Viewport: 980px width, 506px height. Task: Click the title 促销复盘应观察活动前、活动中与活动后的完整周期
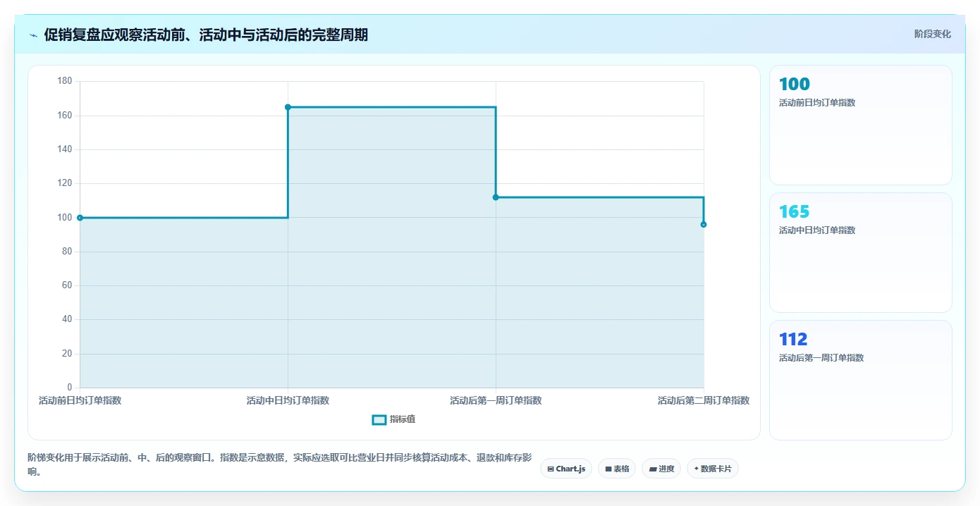pos(206,35)
